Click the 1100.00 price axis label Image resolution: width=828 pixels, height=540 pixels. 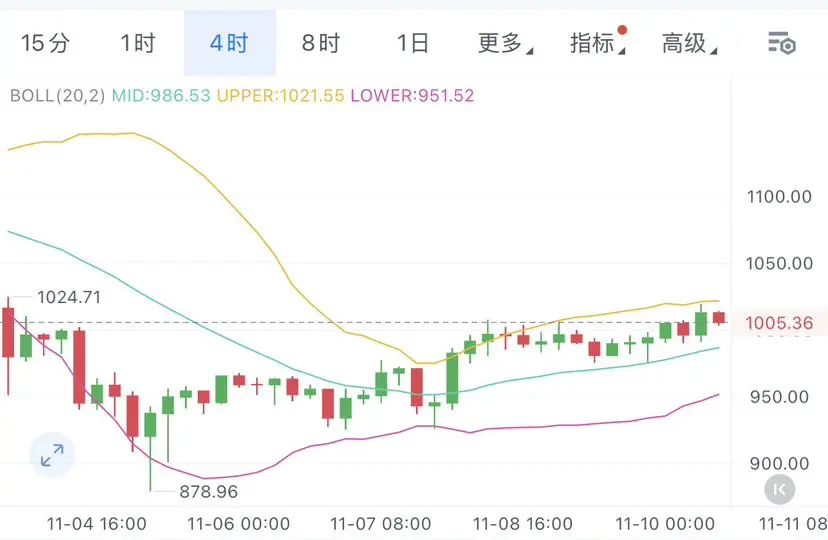(779, 197)
